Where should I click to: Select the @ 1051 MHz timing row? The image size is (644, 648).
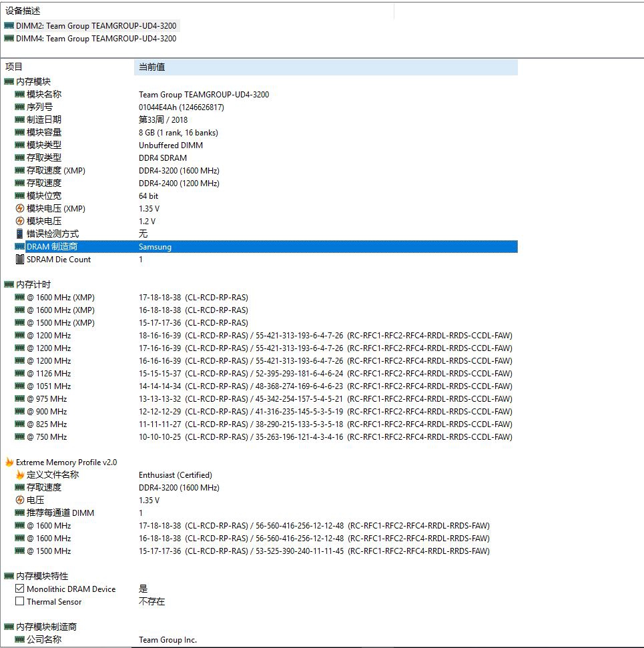tap(264, 386)
